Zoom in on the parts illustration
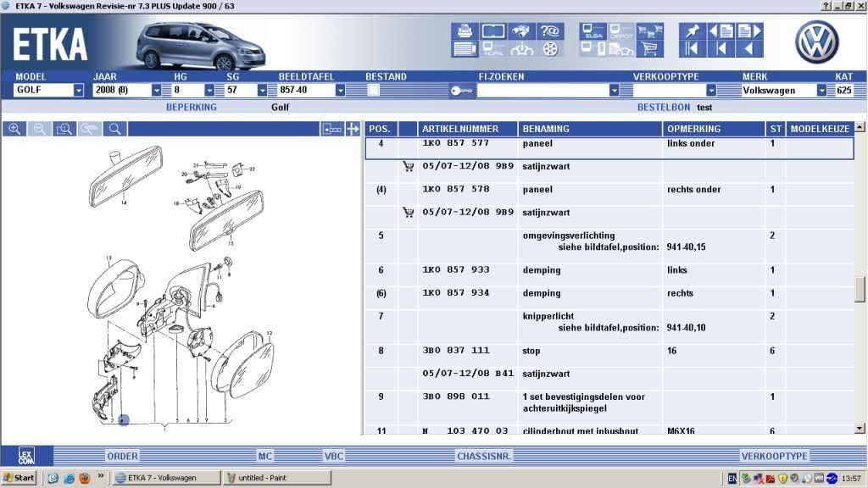 14,129
